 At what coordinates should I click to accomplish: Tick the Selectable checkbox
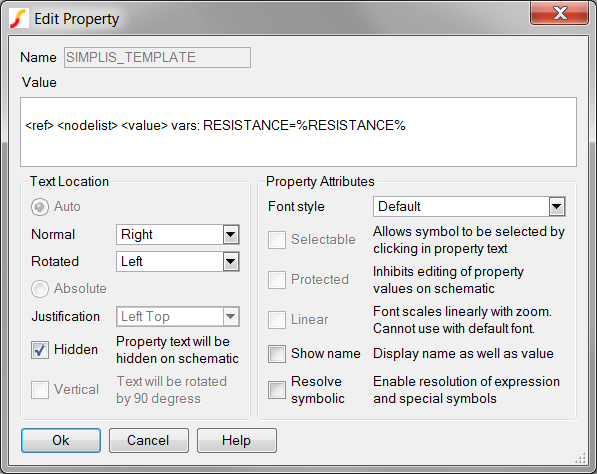(277, 240)
